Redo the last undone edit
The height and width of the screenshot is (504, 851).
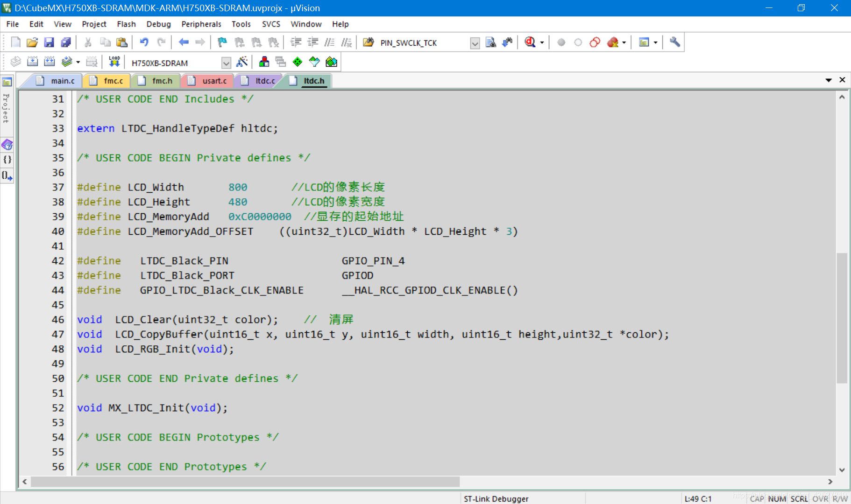161,42
